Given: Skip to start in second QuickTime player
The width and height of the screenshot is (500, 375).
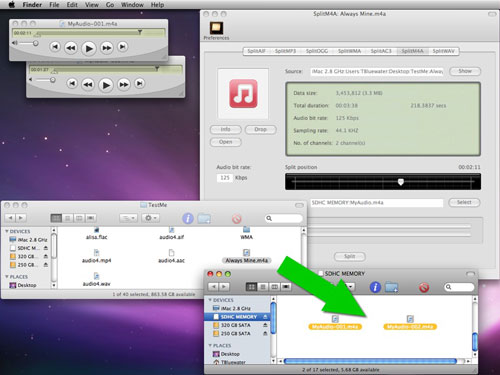Looking at the screenshot, I should [72, 83].
